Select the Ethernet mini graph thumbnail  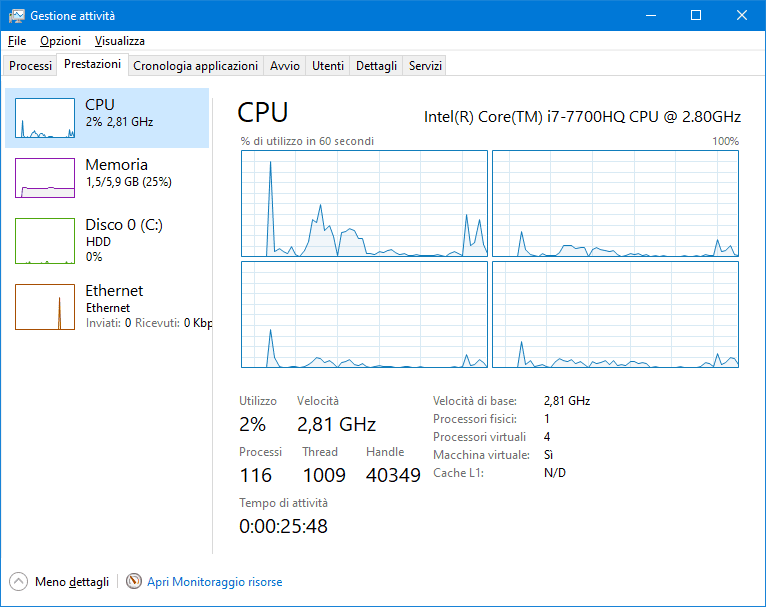45,306
